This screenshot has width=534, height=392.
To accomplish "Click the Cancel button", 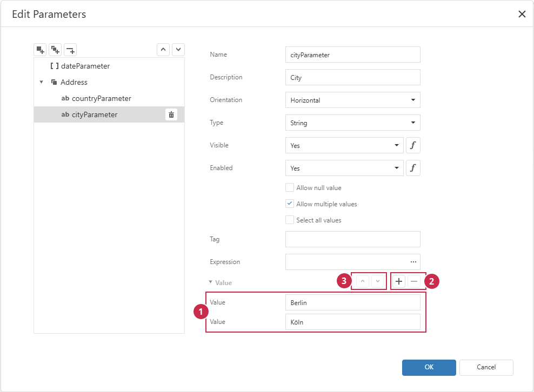I will 486,368.
